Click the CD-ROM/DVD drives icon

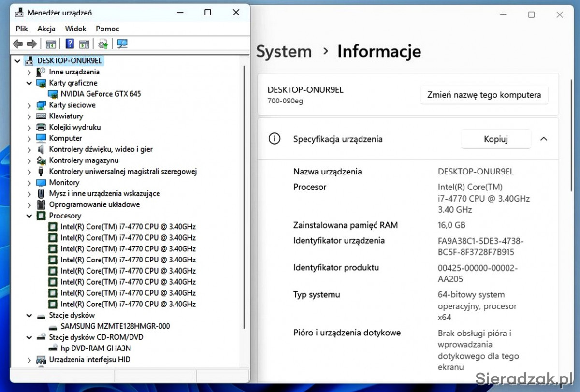tap(41, 337)
